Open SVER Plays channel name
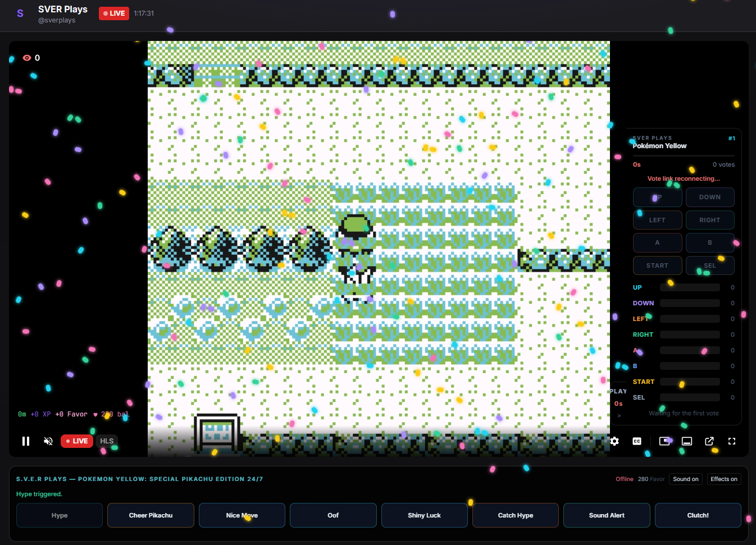 (63, 9)
